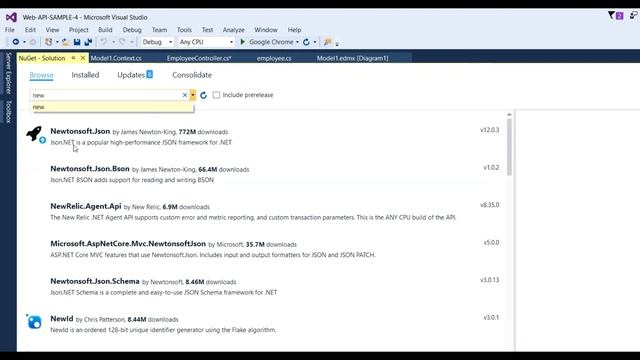Click the Open File folder icon
The width and height of the screenshot is (640, 360).
click(66, 42)
